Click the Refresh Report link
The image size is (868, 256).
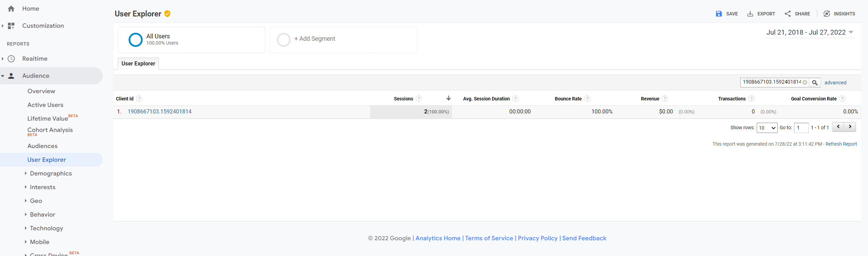point(841,144)
